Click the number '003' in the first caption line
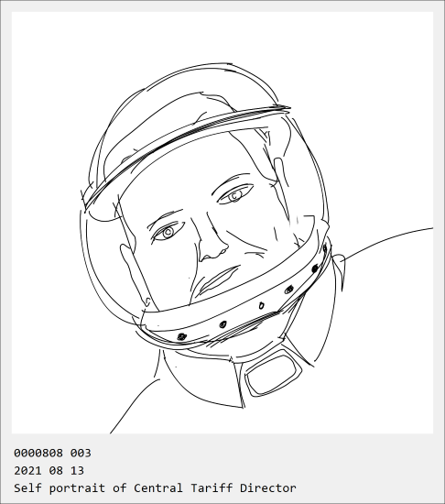Viewport: 445px width, 504px height. coord(81,454)
